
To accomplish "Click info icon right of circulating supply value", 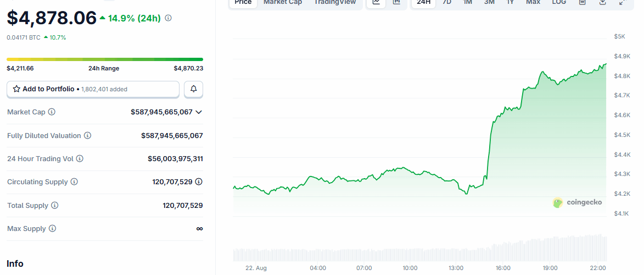I will 199,182.
